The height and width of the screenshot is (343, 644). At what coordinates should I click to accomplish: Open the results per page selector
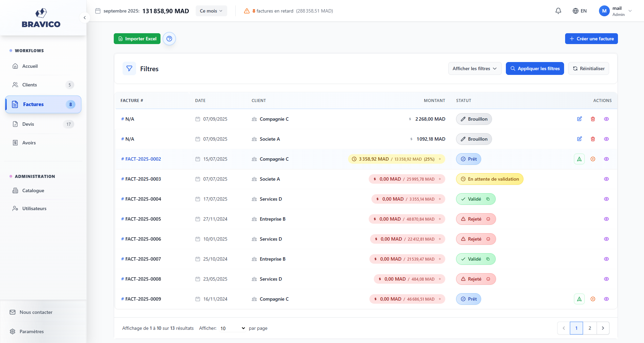pyautogui.click(x=233, y=328)
